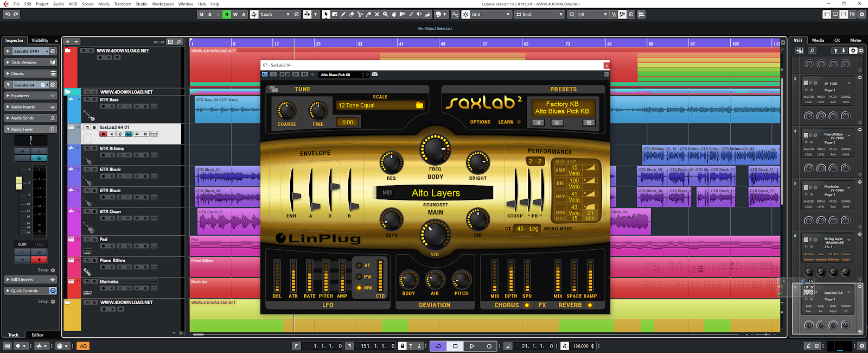Open the Transport menu
Screen dimensions: 868x353
tap(122, 4)
